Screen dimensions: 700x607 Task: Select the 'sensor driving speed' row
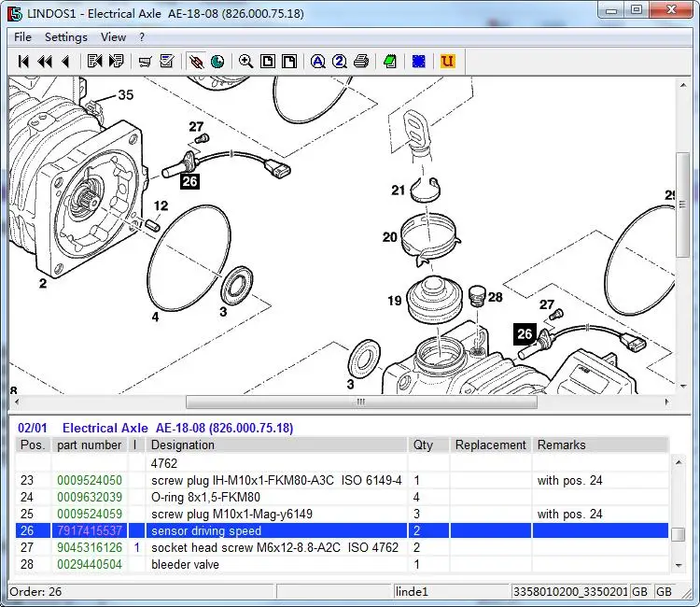point(342,530)
